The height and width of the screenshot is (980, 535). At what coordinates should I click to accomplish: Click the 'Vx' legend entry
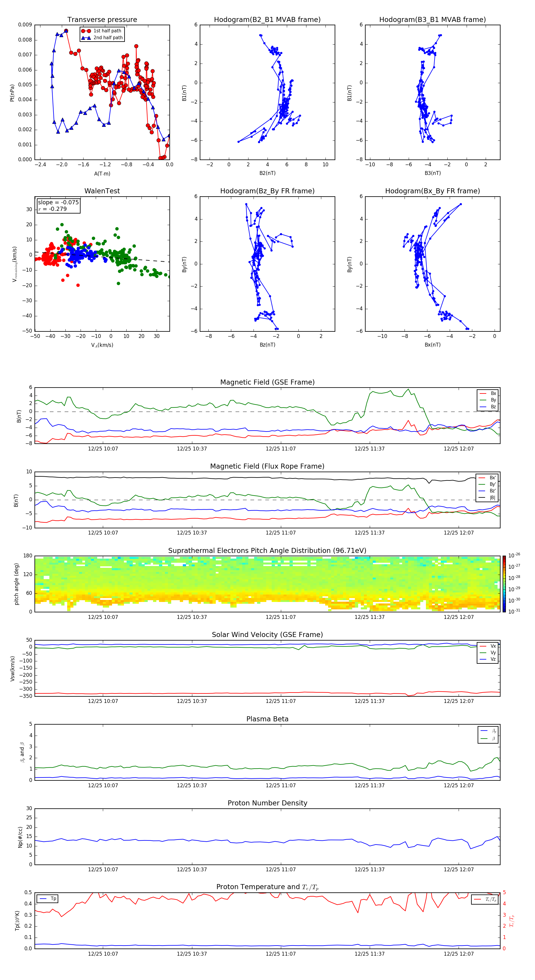(x=489, y=646)
